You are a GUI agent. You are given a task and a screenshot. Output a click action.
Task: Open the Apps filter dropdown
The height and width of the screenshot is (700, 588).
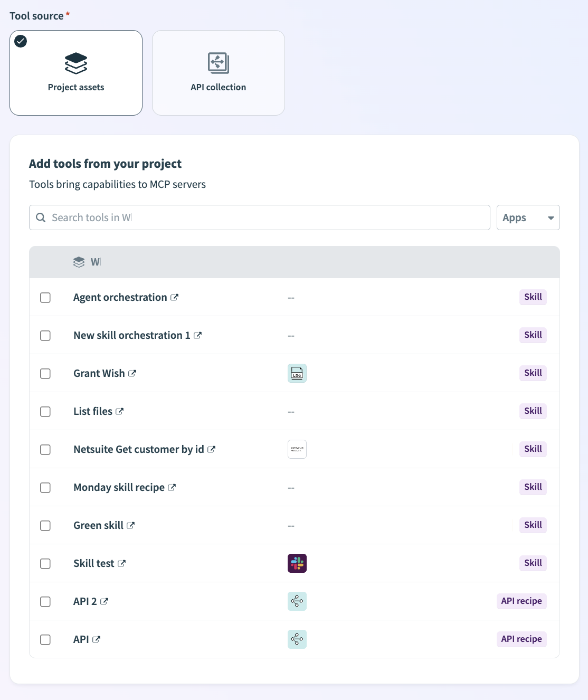528,217
